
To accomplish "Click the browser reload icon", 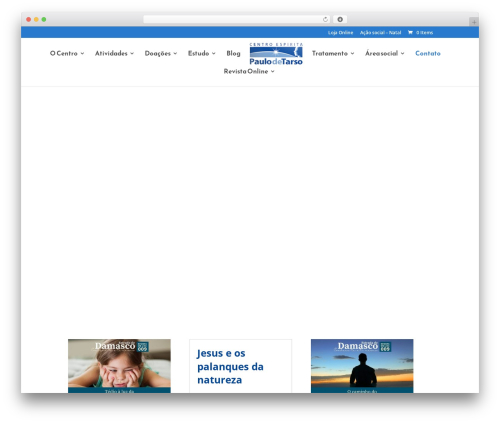I will coord(325,19).
